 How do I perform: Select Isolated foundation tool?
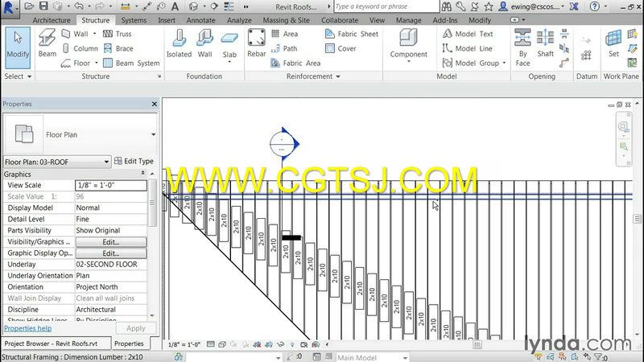(x=179, y=43)
